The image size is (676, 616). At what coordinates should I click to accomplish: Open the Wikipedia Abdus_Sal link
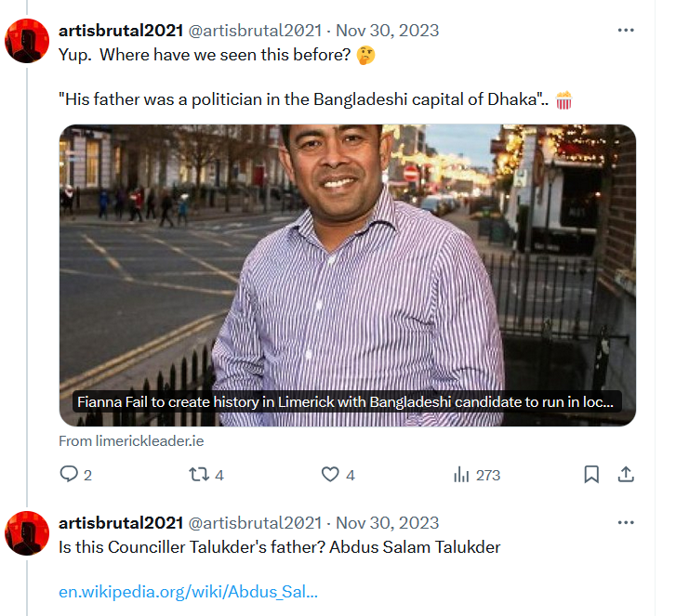[188, 592]
